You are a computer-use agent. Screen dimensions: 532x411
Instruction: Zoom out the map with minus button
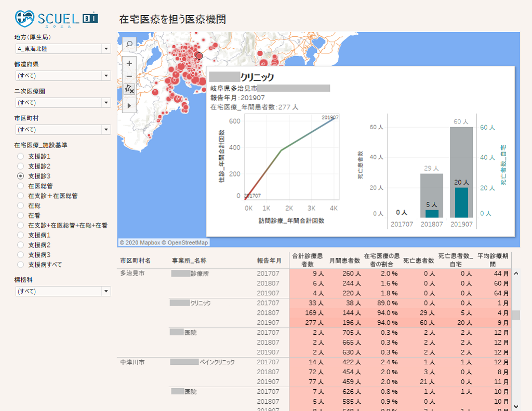pyautogui.click(x=129, y=76)
